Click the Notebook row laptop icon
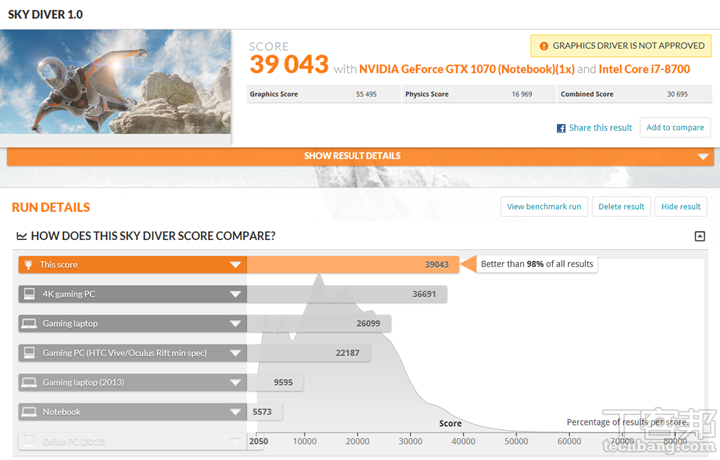The height and width of the screenshot is (460, 720). [x=29, y=411]
